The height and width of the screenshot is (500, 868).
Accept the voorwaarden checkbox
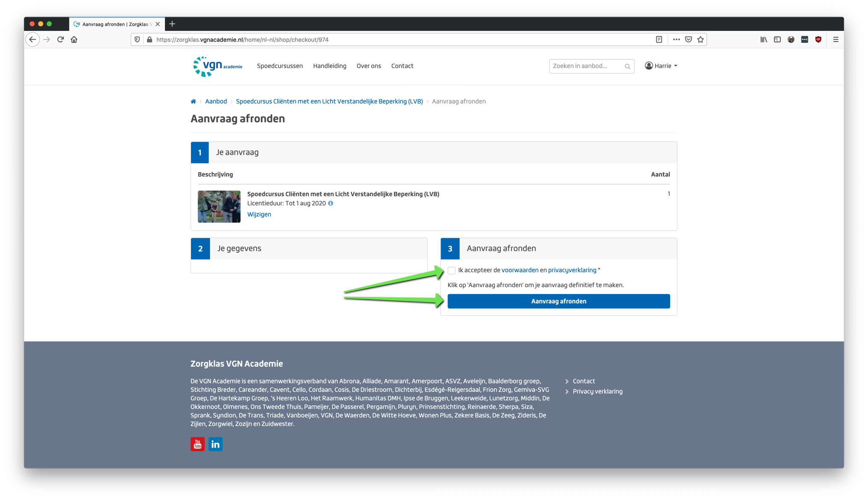pyautogui.click(x=452, y=270)
